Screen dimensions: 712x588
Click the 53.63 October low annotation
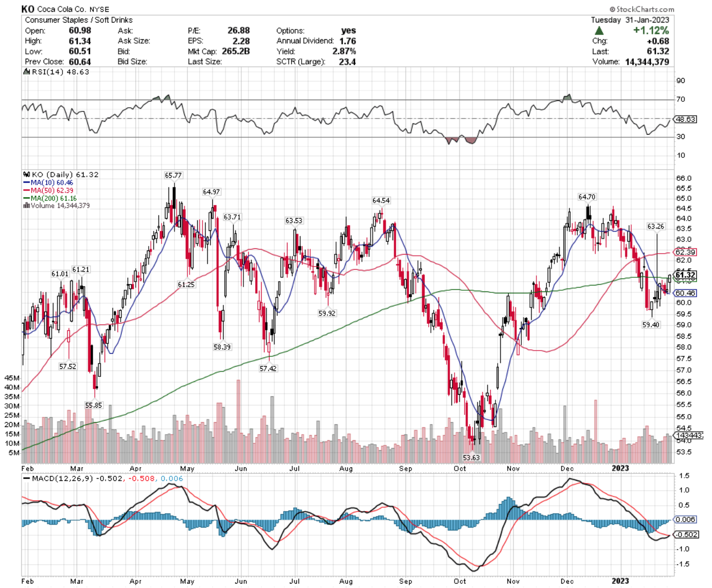471,458
